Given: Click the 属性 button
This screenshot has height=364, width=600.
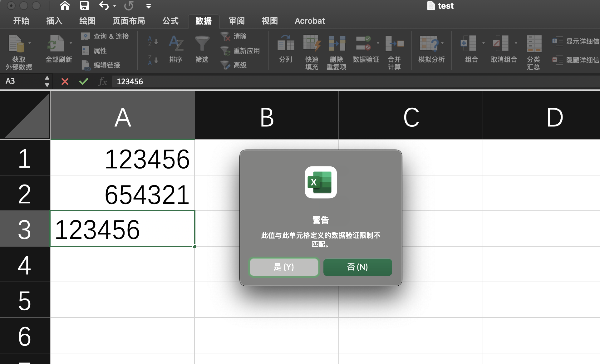Looking at the screenshot, I should (x=94, y=51).
